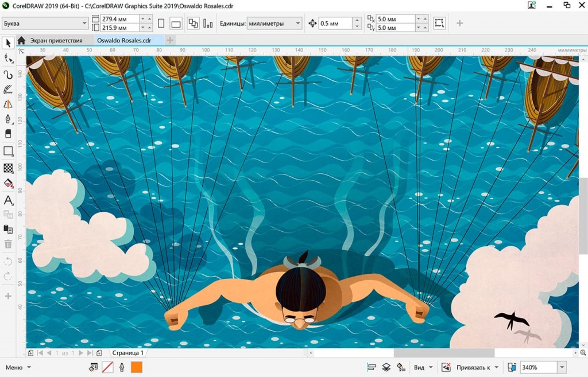Screen dimensions: 588x377
Task: Click the Undo arrow in toolbox
Action: pyautogui.click(x=8, y=261)
